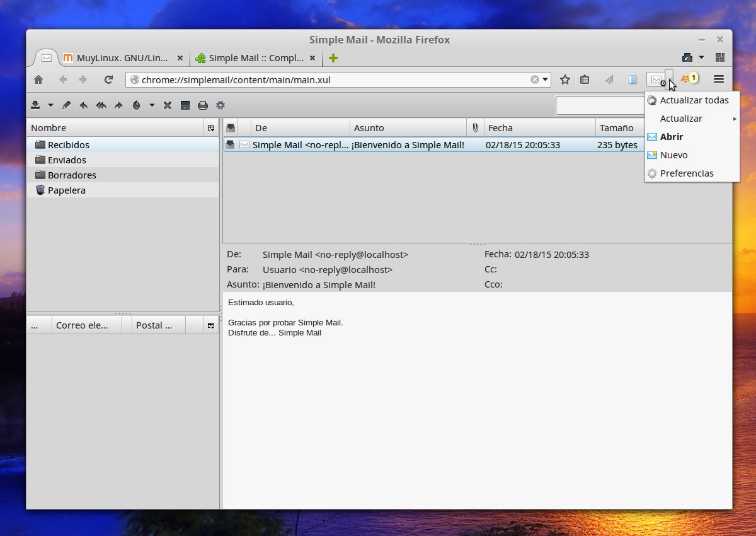Compose a new message with pencil icon
Image resolution: width=756 pixels, height=536 pixels.
(x=66, y=105)
